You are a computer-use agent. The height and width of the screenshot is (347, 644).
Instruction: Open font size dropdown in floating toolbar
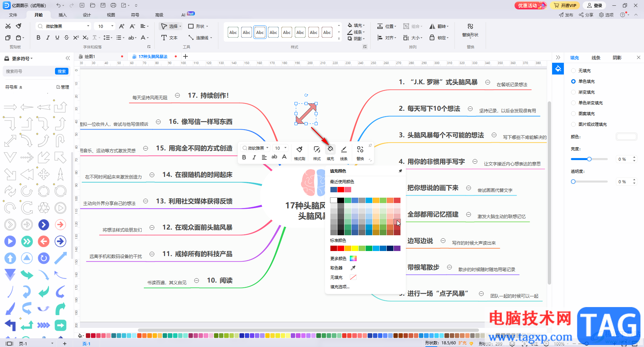[285, 148]
